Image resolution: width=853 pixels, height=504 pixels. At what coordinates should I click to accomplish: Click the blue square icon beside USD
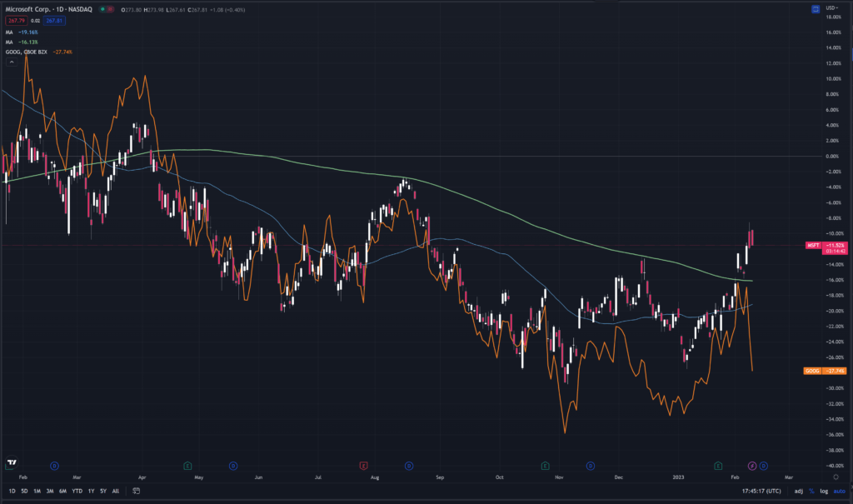816,8
